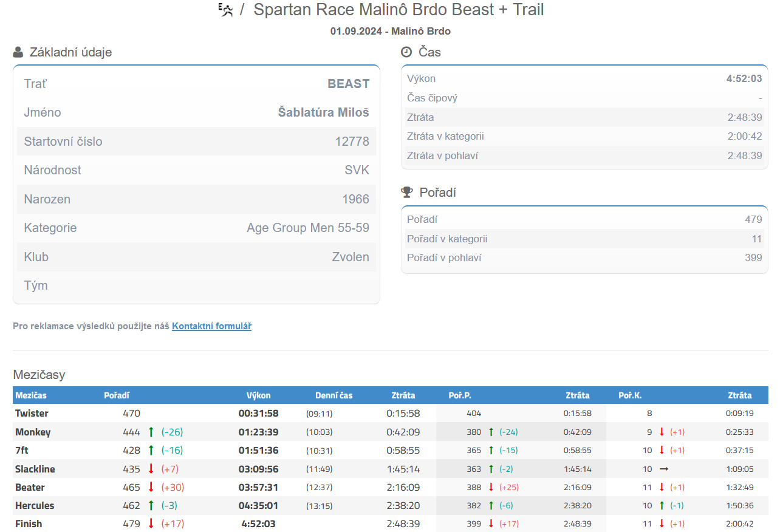Click the red arrow in Monkey Poř.K. column
The width and height of the screenshot is (783, 532).
(662, 432)
